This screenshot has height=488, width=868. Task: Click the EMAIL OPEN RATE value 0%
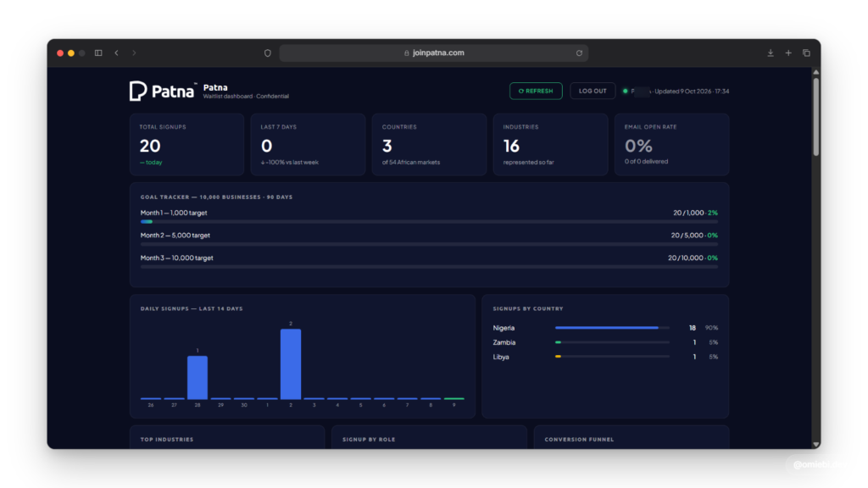638,146
